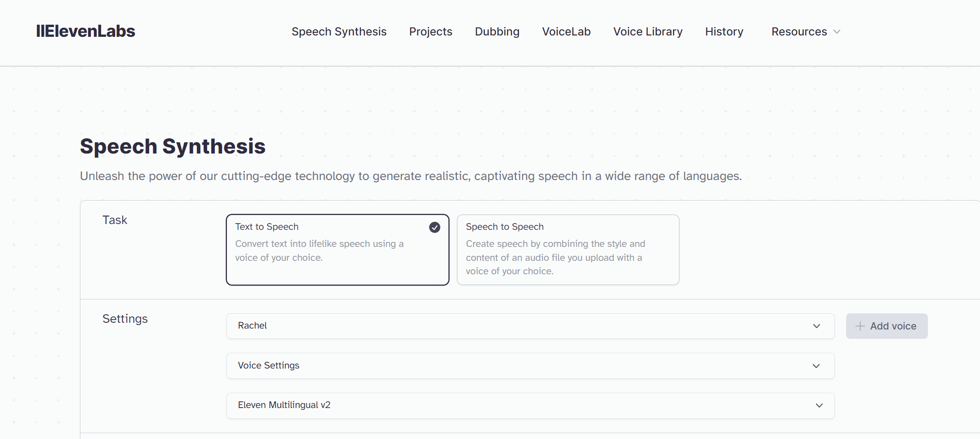Click the model selector chevron icon
The height and width of the screenshot is (439, 980).
coord(819,405)
